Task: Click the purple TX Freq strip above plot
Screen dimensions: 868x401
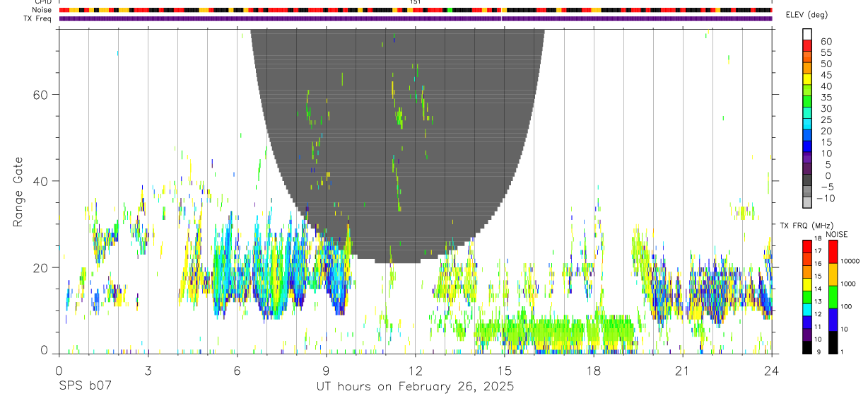Action: [416, 18]
